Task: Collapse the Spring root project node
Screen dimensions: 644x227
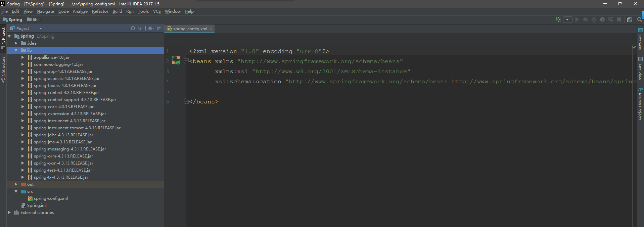Action: point(9,36)
